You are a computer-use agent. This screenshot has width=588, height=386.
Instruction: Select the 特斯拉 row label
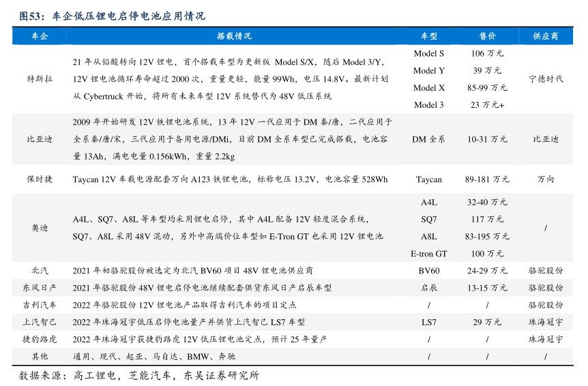tap(40, 78)
